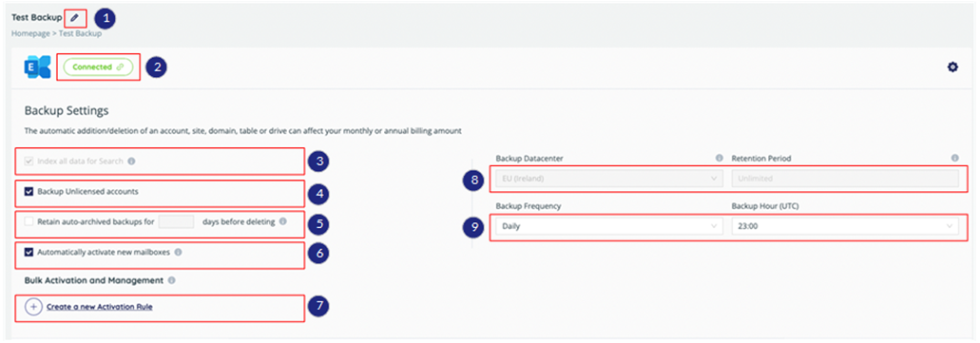
Task: Click the plus circle for new Activation Rule
Action: tap(33, 307)
